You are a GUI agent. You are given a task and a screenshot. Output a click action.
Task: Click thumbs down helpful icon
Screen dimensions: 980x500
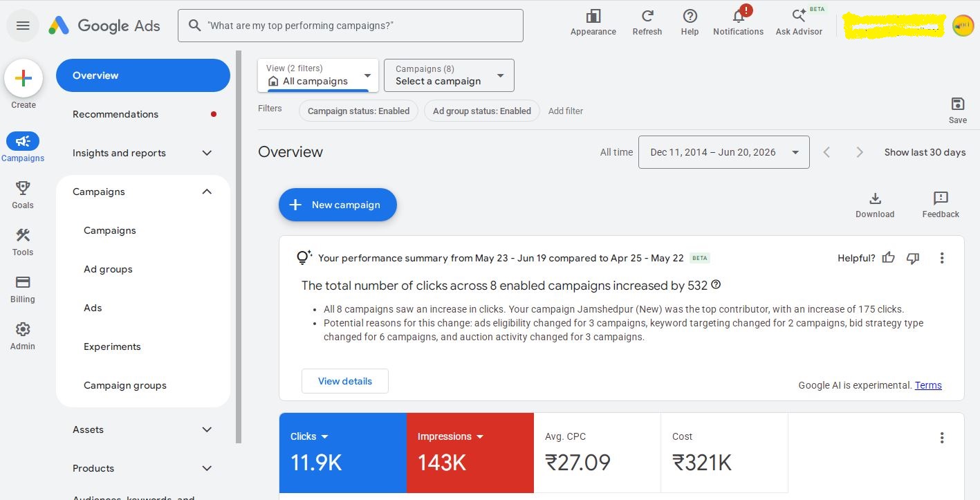913,258
